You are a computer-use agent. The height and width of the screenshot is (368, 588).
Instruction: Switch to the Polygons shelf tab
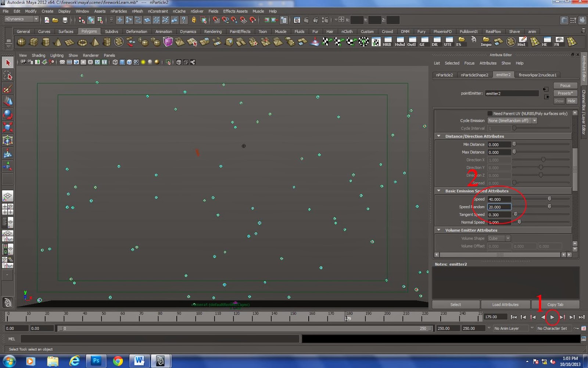click(x=89, y=31)
